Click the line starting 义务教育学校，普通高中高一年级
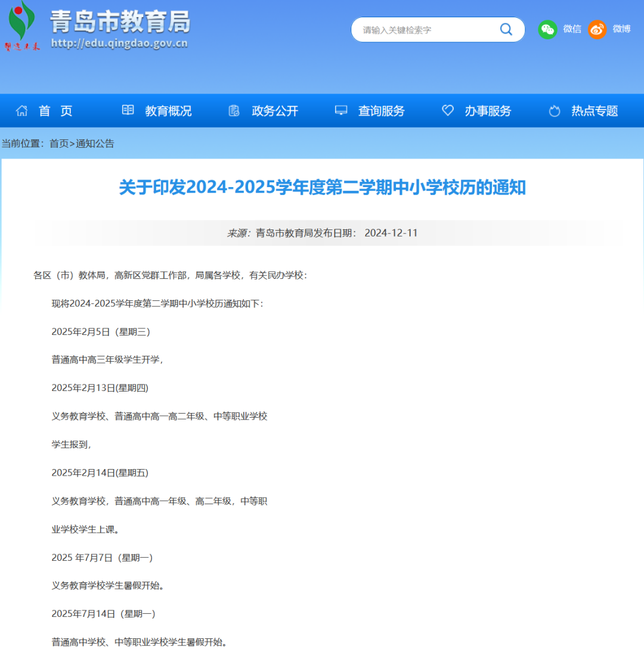The width and height of the screenshot is (644, 652). (x=159, y=501)
